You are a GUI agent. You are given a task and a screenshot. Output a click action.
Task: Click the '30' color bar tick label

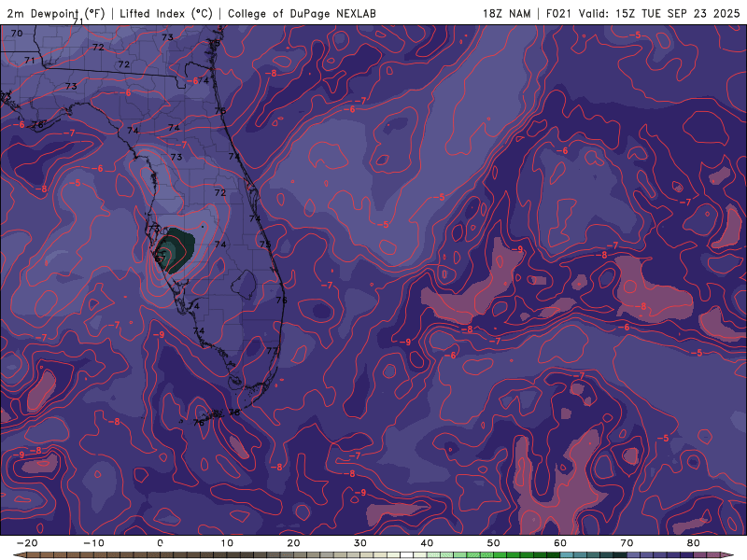(360, 543)
